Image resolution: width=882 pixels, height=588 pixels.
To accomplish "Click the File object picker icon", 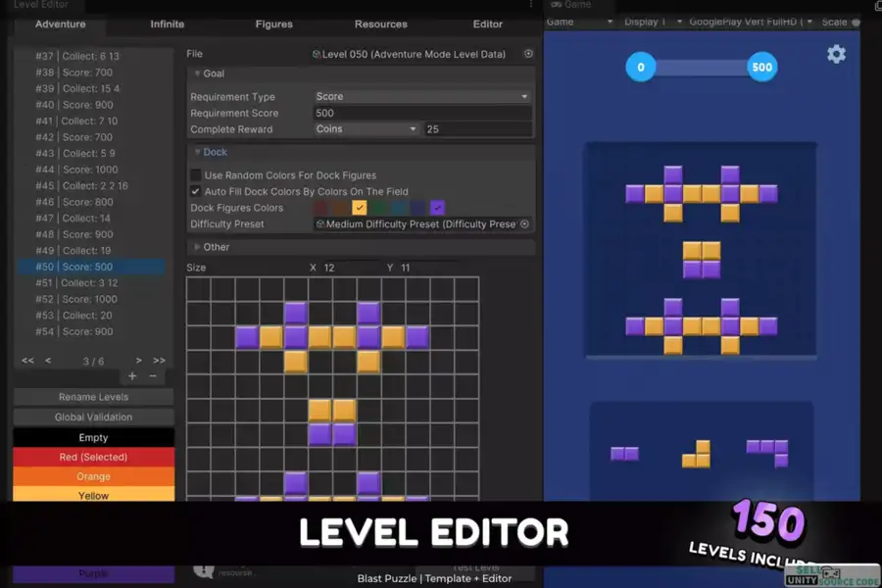I will 528,54.
